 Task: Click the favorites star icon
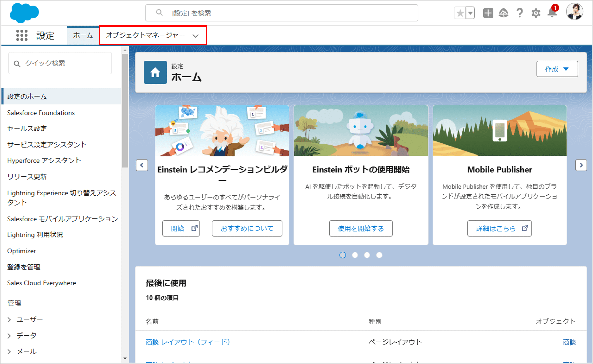click(460, 13)
